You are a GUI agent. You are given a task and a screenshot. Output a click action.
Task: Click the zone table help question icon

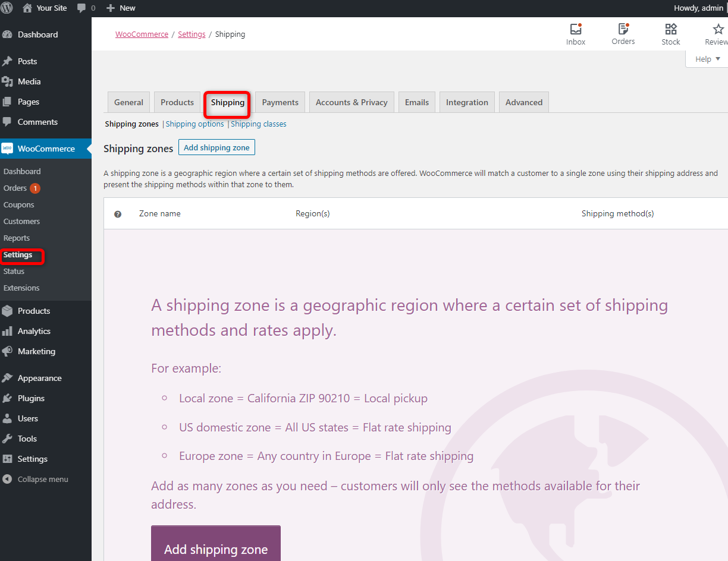coord(118,214)
